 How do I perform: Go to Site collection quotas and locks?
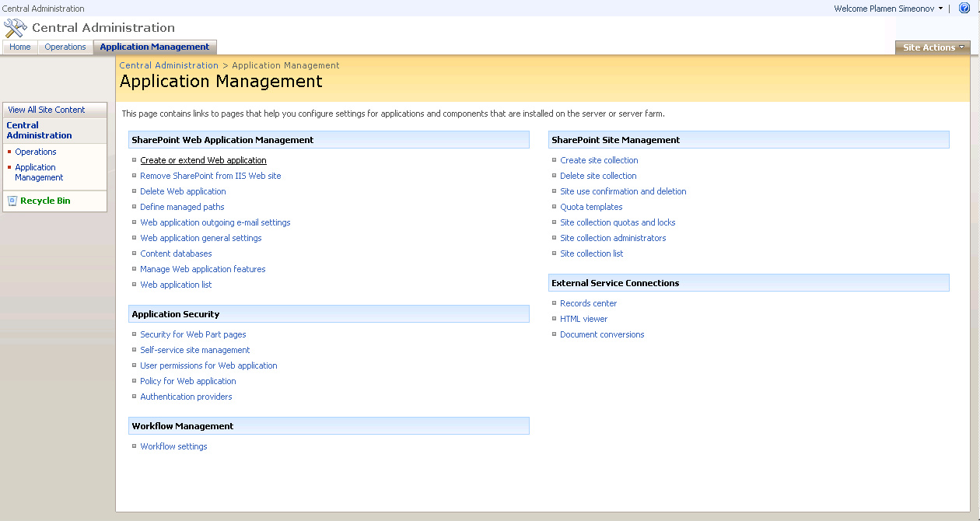pyautogui.click(x=618, y=222)
